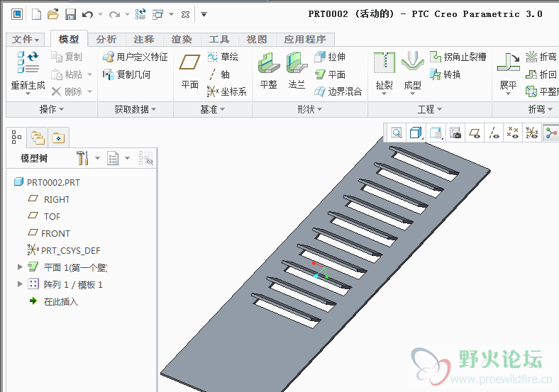559x392 pixels.
Task: Click the 平面 planar wall tool
Action: pos(330,74)
